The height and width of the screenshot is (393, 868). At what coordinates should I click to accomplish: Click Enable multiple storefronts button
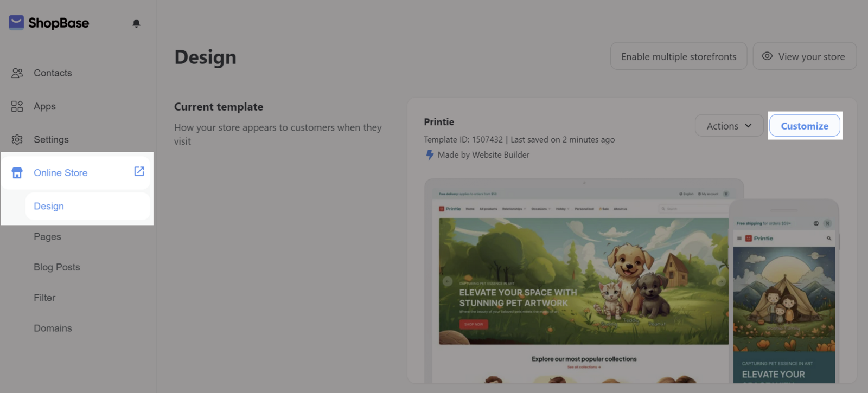click(679, 56)
